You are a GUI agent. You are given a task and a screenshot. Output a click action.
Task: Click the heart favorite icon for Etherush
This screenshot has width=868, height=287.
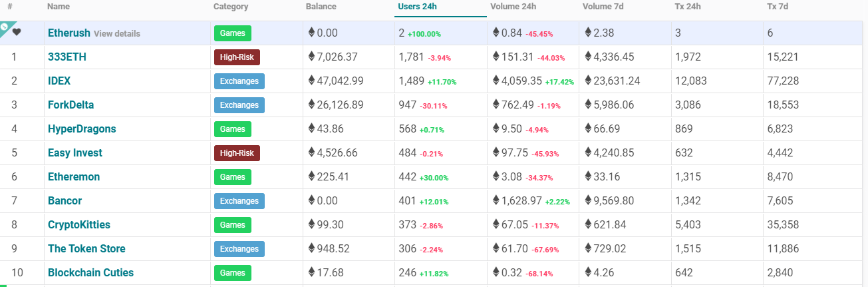(x=17, y=33)
